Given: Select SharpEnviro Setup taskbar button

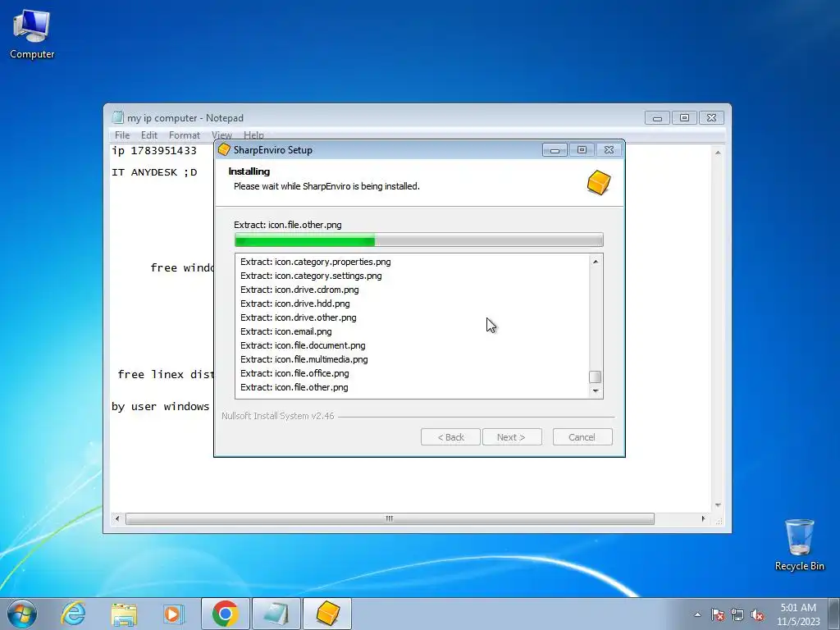Looking at the screenshot, I should 327,614.
